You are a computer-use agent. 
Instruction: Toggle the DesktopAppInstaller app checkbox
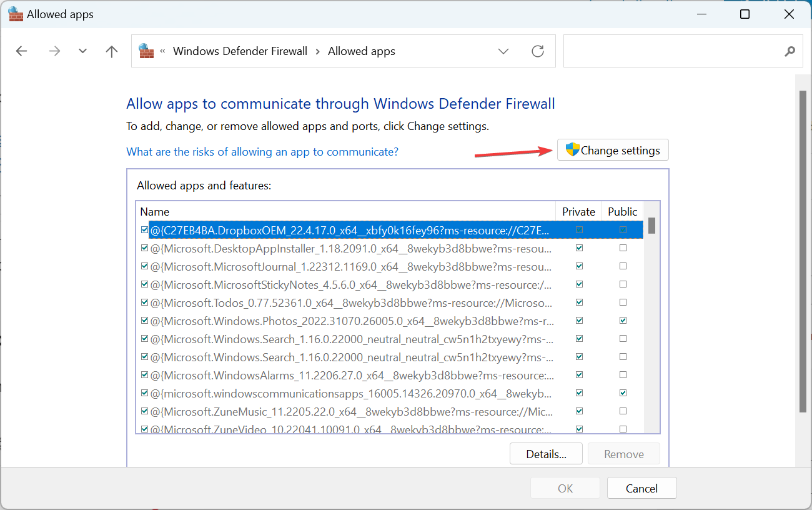[x=145, y=248]
